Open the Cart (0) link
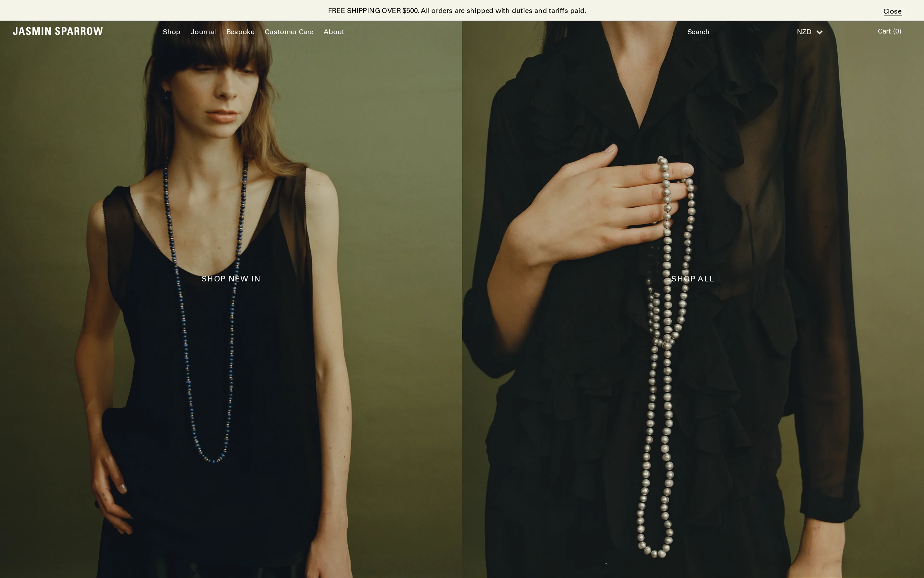The image size is (924, 578). 889,32
